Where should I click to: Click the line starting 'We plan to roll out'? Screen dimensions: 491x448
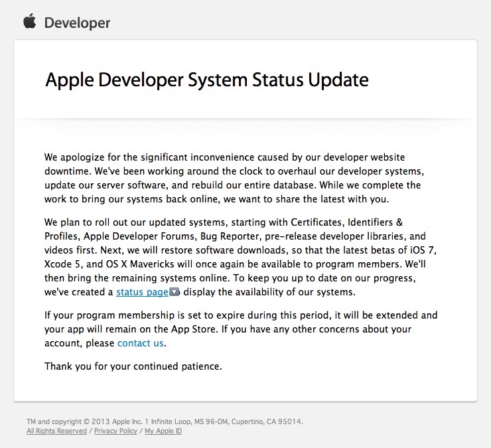[x=223, y=222]
